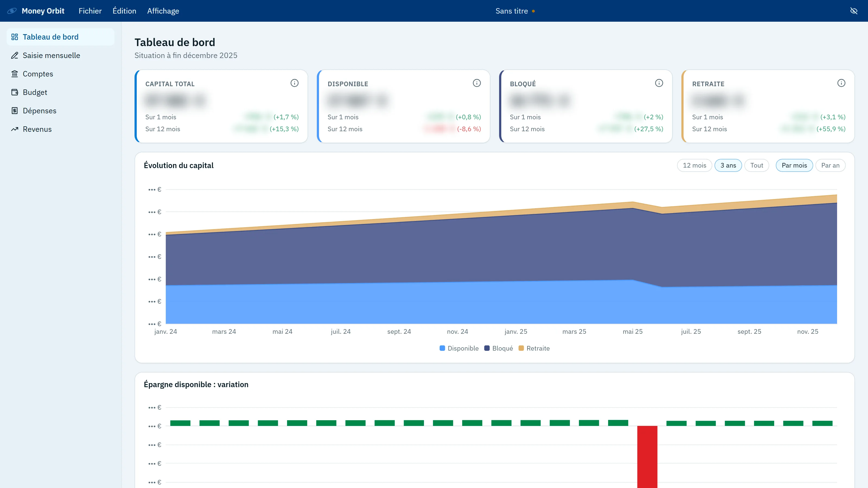Image resolution: width=868 pixels, height=488 pixels.
Task: Click the Situation à fin décembre 2025 subtitle
Action: (186, 55)
